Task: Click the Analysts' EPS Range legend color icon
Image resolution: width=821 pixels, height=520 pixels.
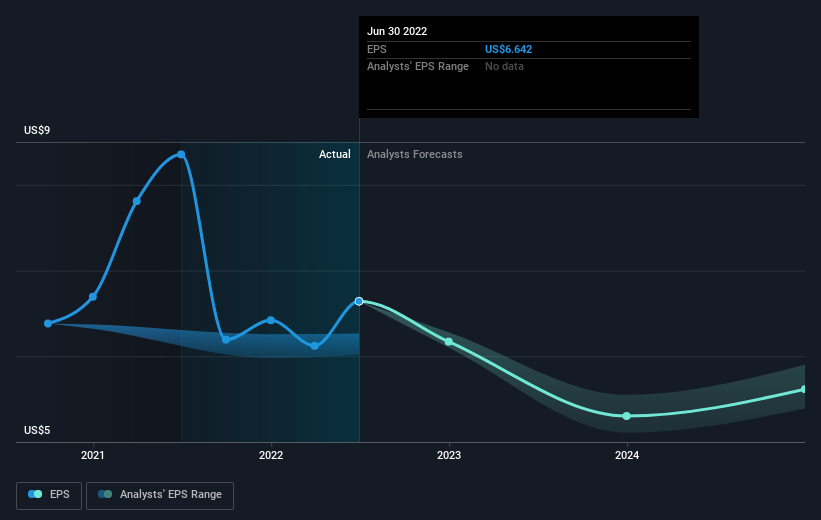Action: tap(105, 494)
